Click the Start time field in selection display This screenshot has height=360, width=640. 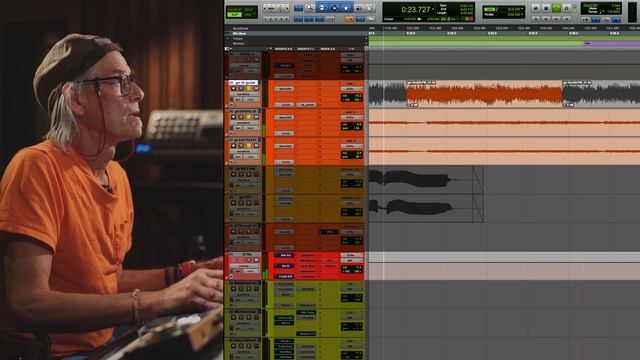coord(467,6)
